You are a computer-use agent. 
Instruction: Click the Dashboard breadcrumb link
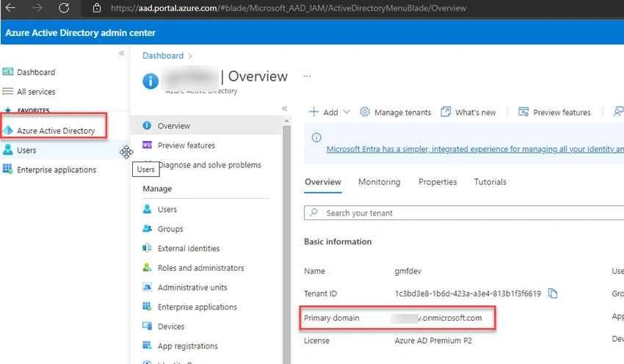coord(163,55)
